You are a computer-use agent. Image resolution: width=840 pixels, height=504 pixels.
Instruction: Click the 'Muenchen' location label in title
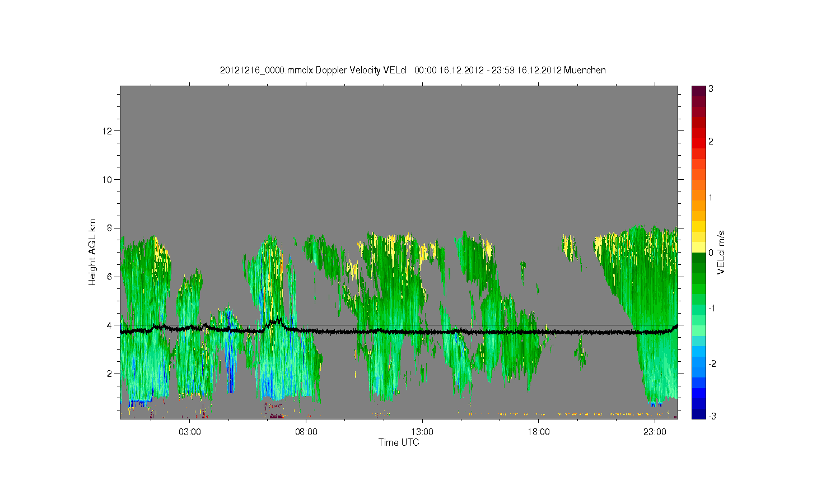click(585, 71)
